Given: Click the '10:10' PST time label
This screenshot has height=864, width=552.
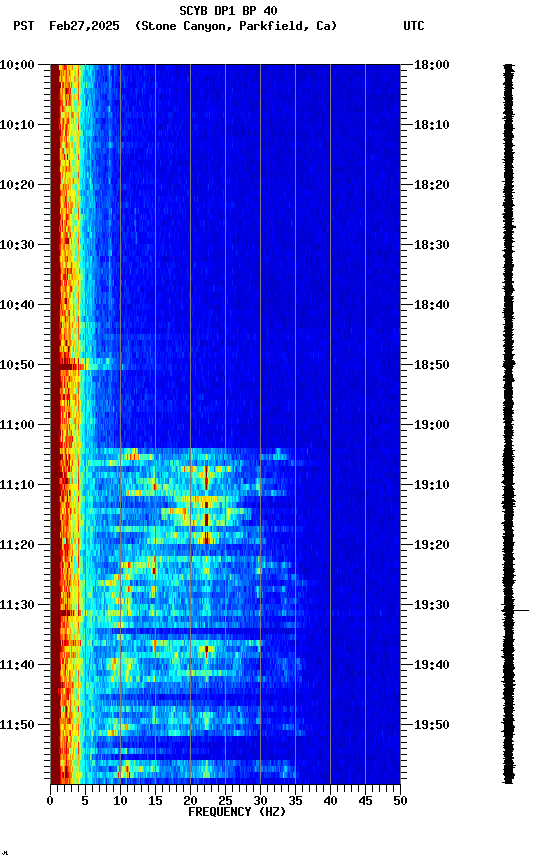Looking at the screenshot, I should coord(17,125).
